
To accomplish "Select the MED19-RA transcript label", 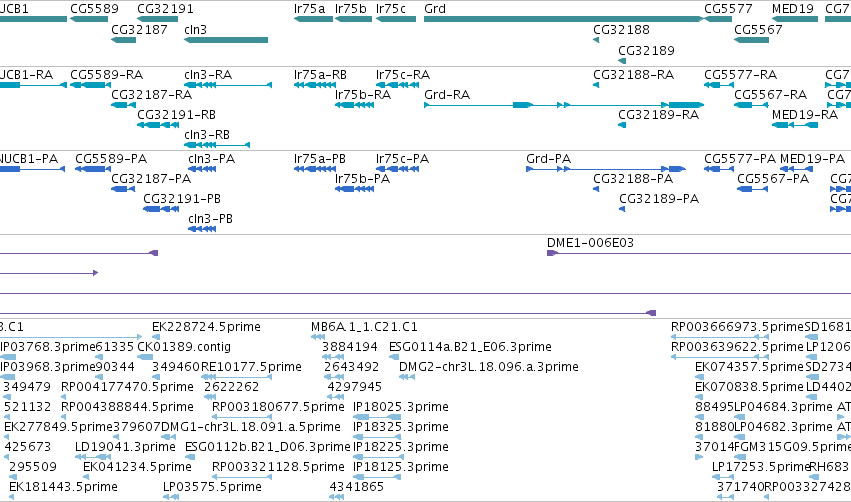I will pyautogui.click(x=805, y=115).
